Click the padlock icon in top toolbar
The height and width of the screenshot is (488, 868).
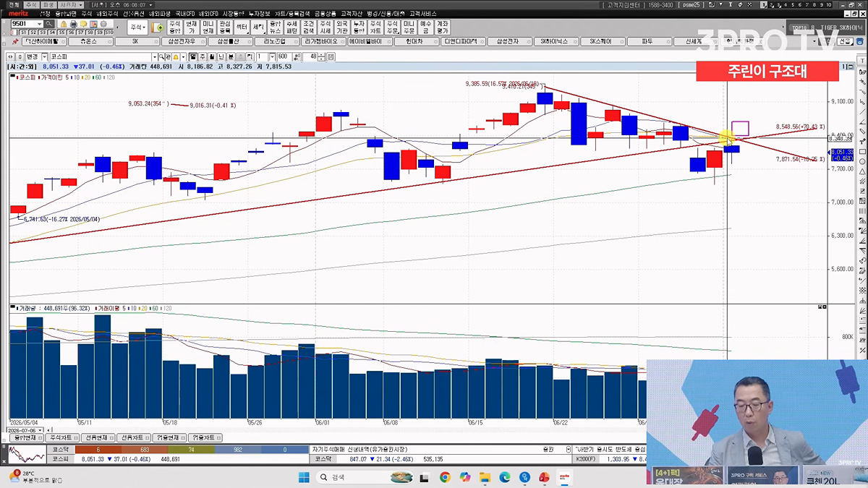63,24
